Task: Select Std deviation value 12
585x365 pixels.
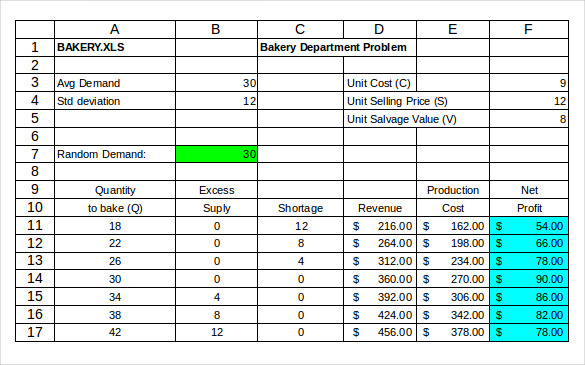Action: coord(216,101)
